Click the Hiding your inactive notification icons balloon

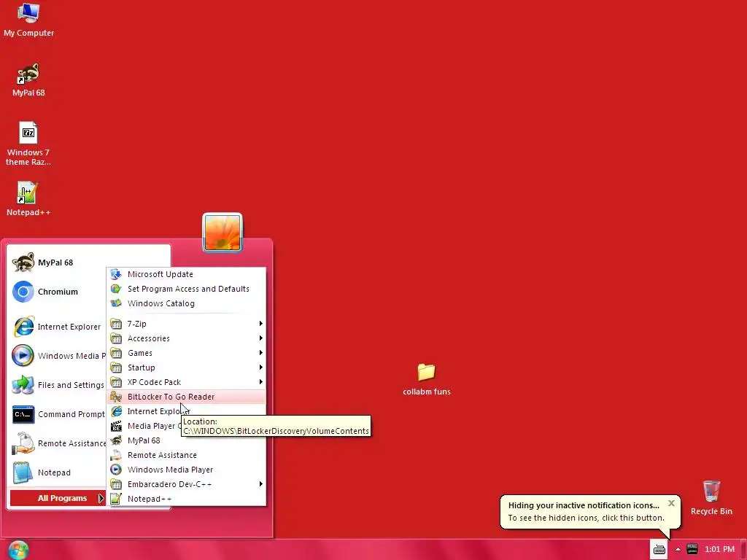tap(590, 512)
